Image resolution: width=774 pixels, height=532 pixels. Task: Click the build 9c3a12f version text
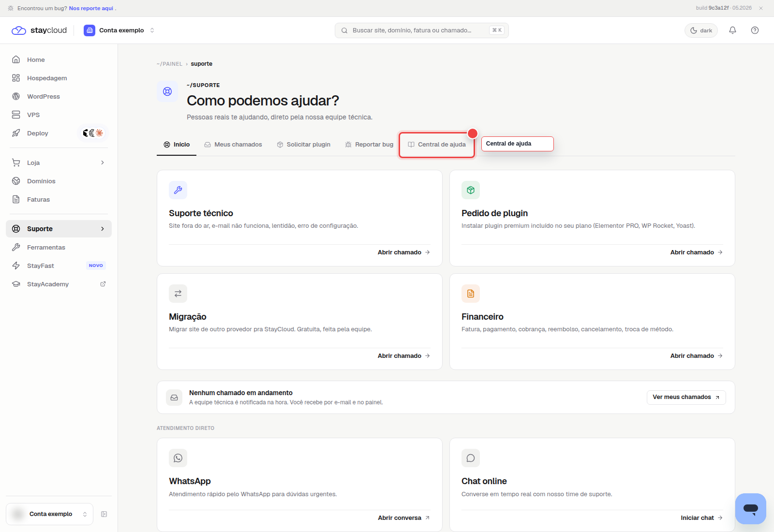[x=724, y=8]
